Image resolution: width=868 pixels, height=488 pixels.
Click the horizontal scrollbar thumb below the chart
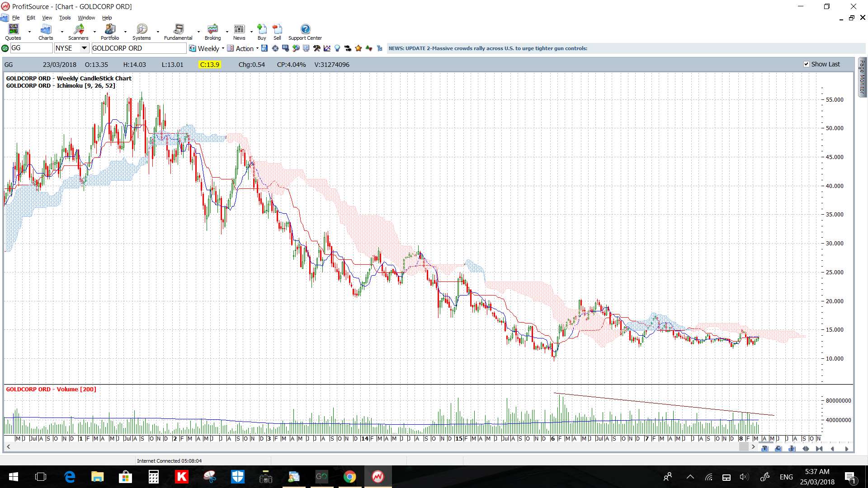[x=744, y=447]
